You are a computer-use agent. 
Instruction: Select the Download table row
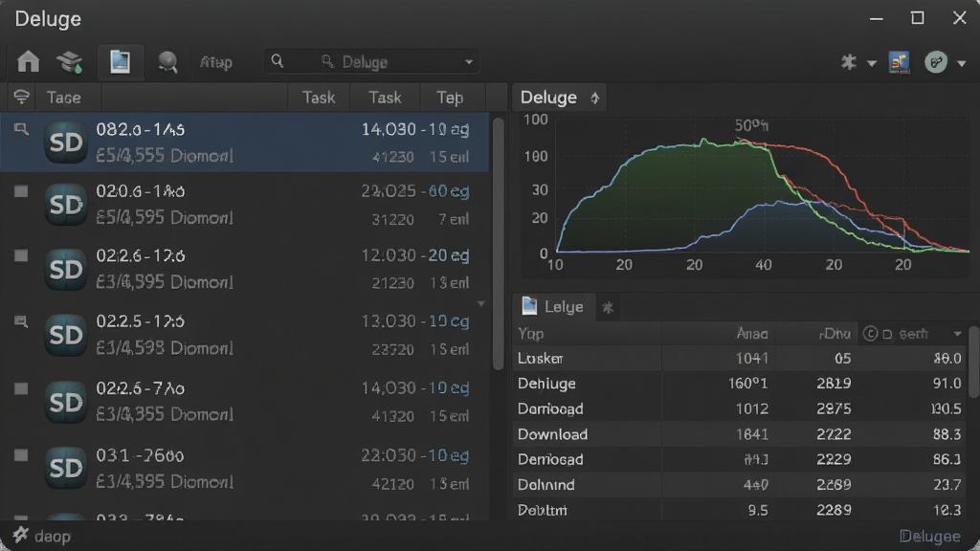coord(740,434)
